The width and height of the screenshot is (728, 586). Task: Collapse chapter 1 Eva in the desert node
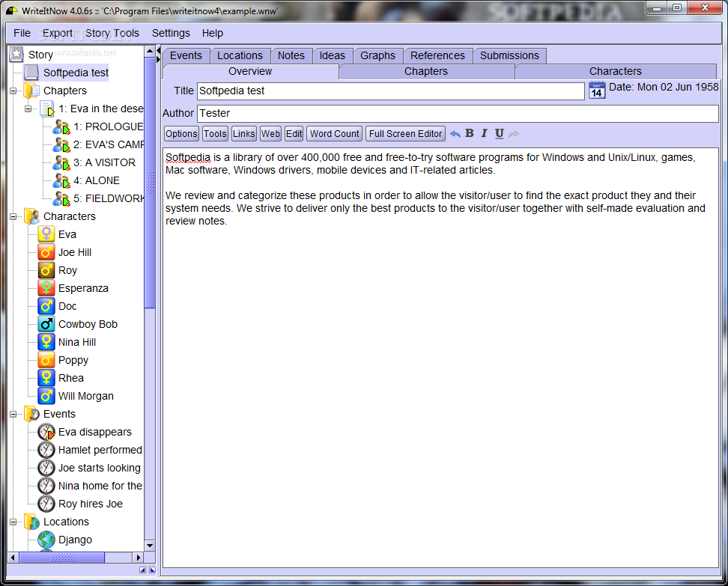28,109
